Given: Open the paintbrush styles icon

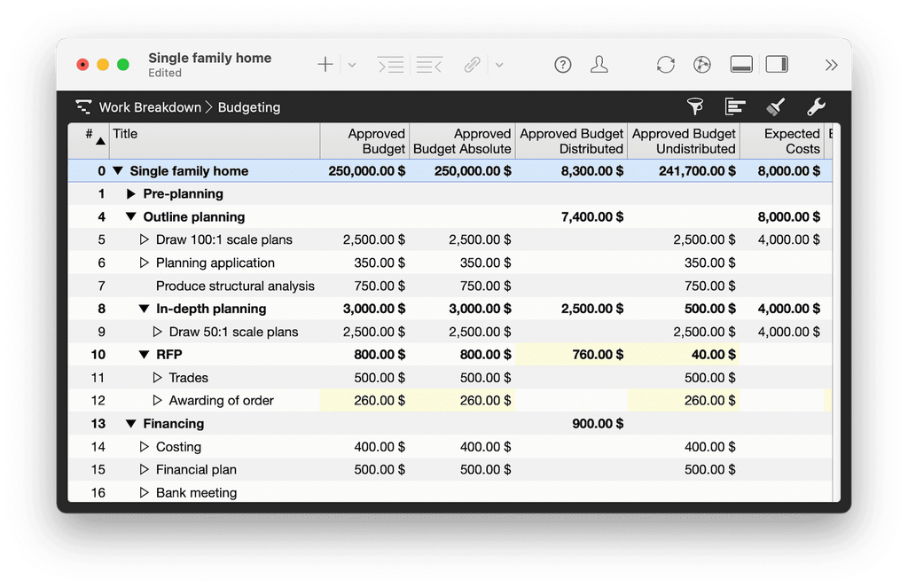Looking at the screenshot, I should point(775,107).
